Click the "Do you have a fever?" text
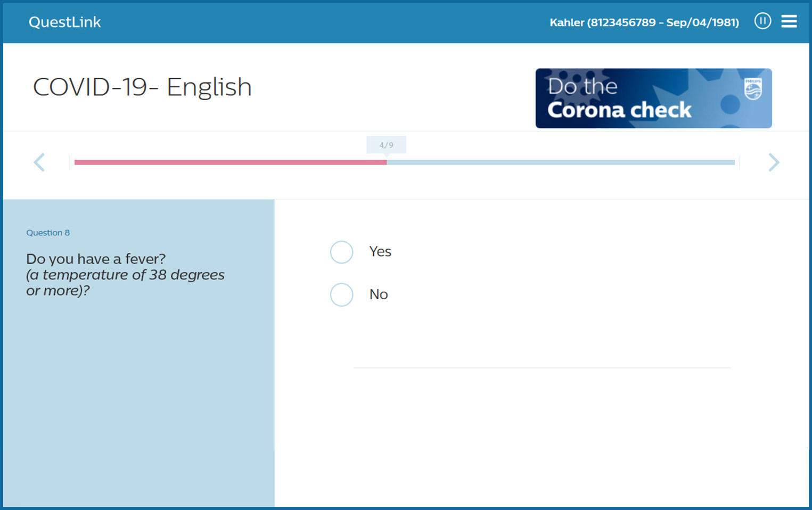 [96, 259]
